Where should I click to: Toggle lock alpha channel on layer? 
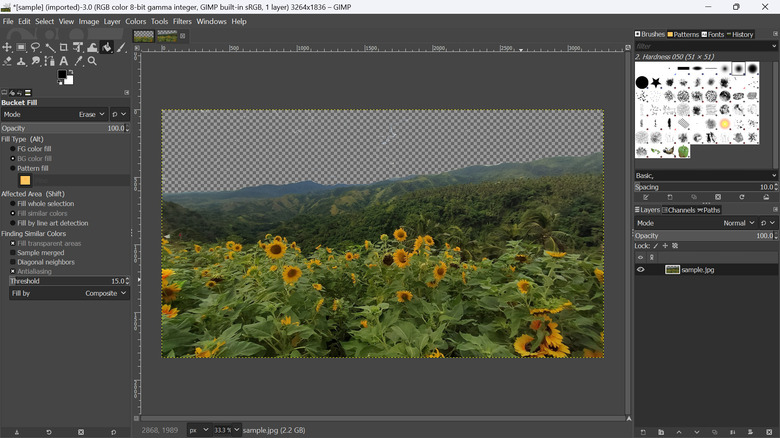tap(675, 246)
